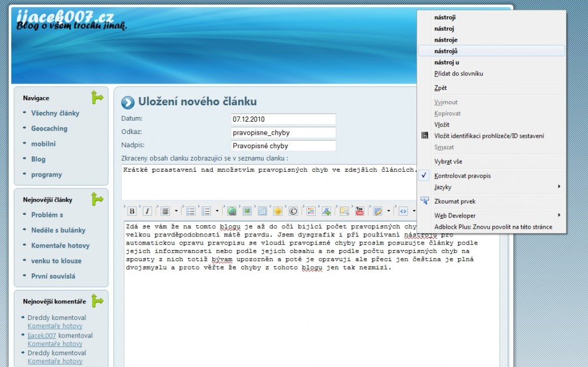Choose the spelling suggestion "nástrojů"

446,51
